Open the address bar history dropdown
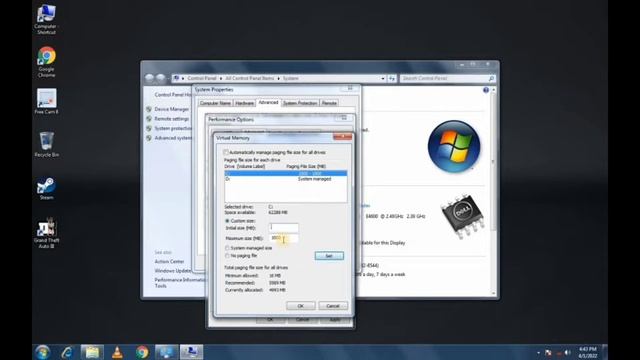 click(x=383, y=78)
